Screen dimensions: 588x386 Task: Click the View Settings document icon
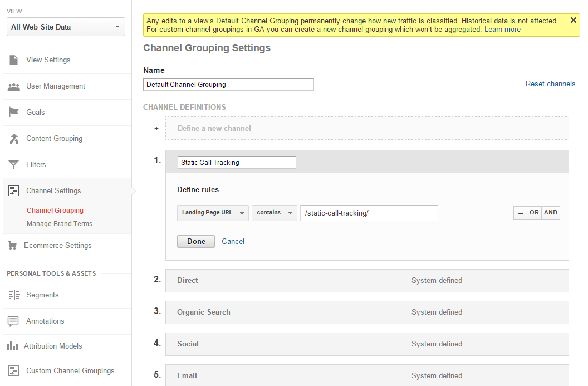(x=14, y=60)
